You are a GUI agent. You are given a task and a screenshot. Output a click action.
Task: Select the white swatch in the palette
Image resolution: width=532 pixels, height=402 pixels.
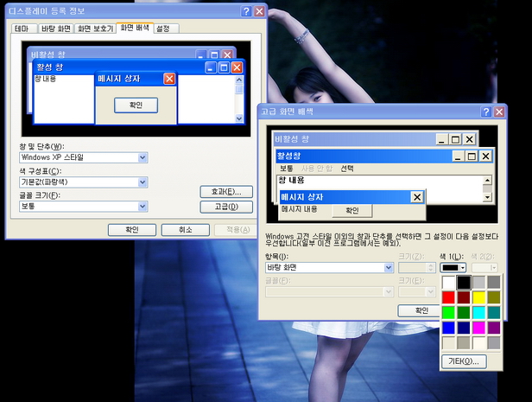coord(448,283)
